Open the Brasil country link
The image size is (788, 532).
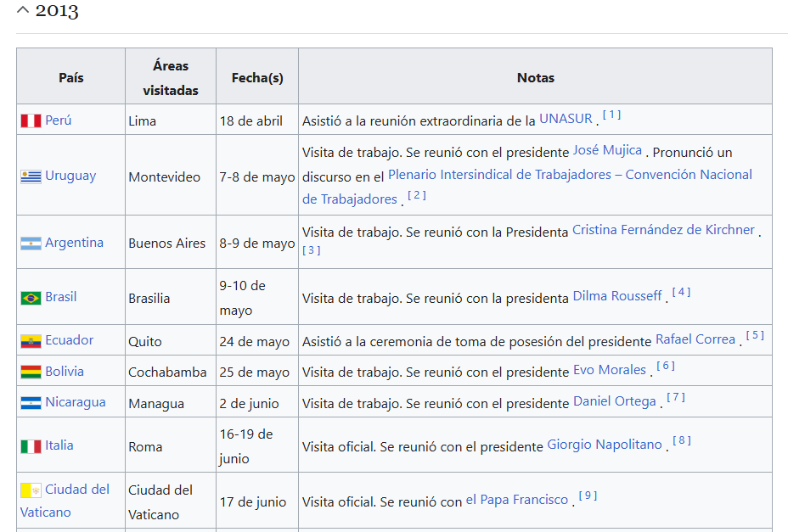point(61,297)
